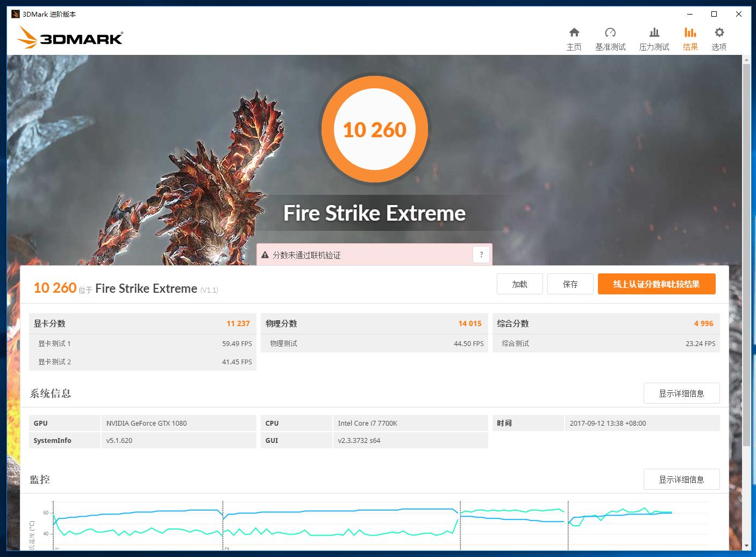
Task: Switch to the 压力测试 stress test tab
Action: pos(654,39)
